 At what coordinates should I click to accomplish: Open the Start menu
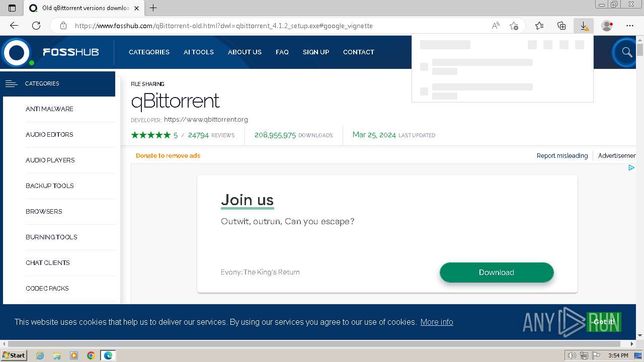click(x=14, y=355)
